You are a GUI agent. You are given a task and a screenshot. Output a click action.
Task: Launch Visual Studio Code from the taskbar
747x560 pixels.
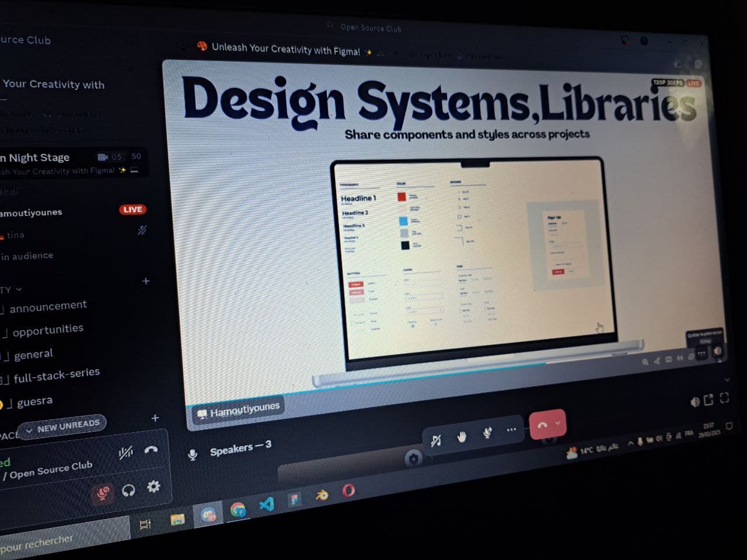267,503
